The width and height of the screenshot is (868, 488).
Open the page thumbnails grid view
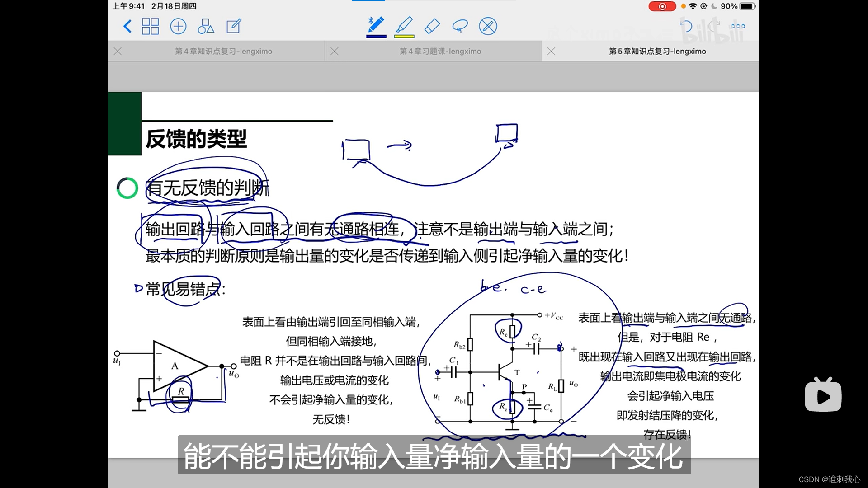(150, 26)
